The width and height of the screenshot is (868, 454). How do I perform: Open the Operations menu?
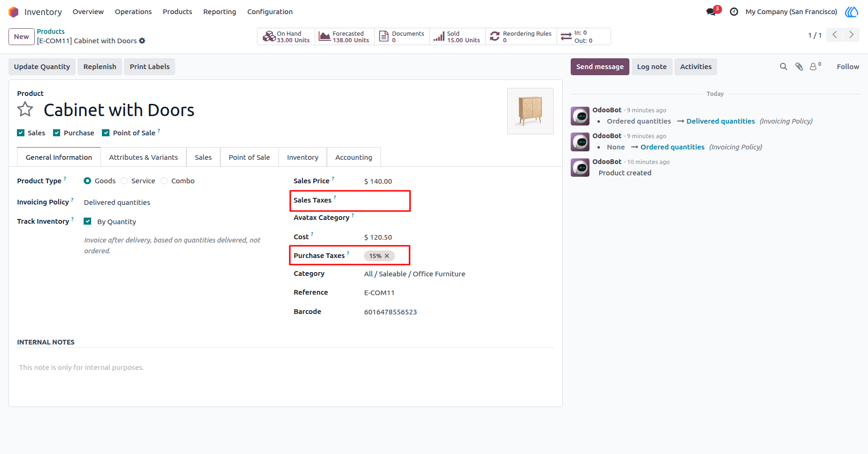(133, 12)
